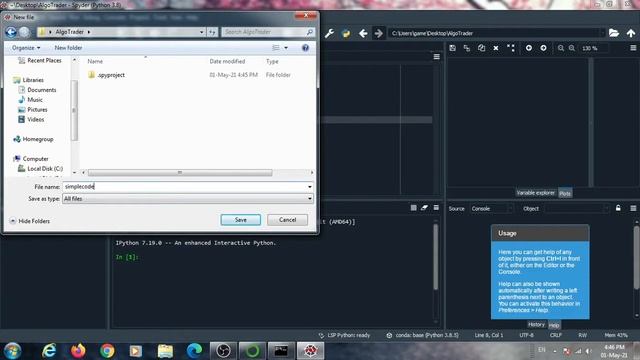The height and width of the screenshot is (360, 640).
Task: Interrupt kernel stop square in console
Action: tap(413, 208)
